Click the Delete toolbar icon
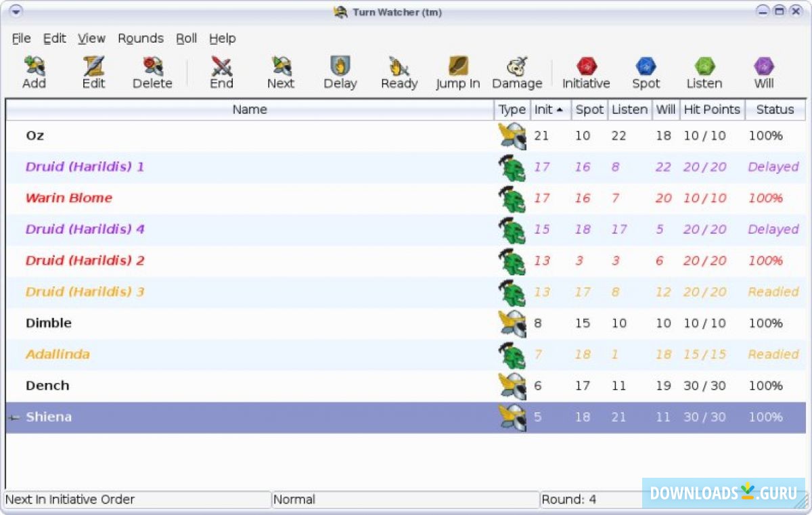 pos(152,66)
